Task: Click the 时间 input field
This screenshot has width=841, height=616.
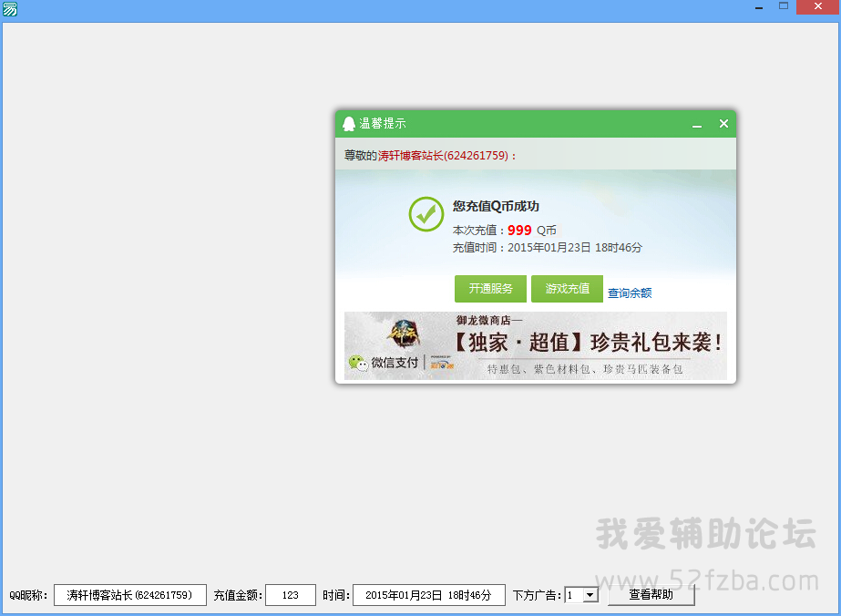Action: 428,595
